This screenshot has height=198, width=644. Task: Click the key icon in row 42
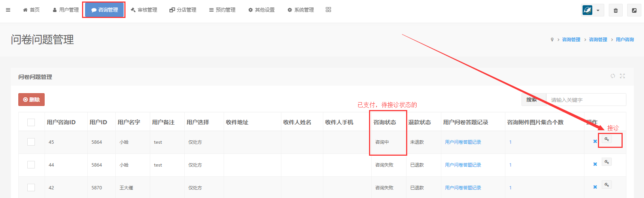pos(607,185)
